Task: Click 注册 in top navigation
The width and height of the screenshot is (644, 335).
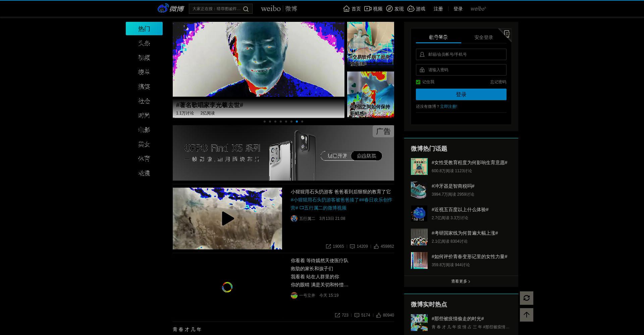Action: click(x=438, y=9)
